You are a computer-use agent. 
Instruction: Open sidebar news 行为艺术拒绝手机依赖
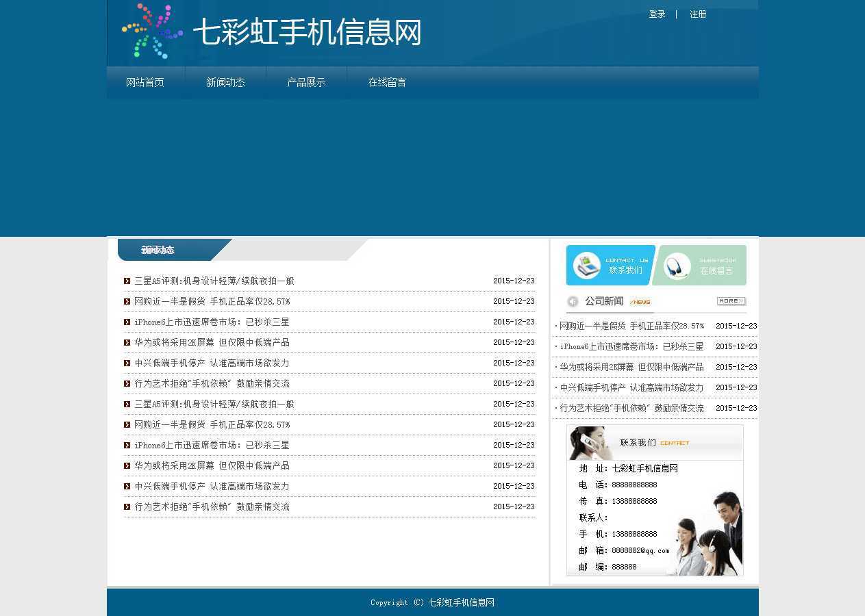click(631, 408)
